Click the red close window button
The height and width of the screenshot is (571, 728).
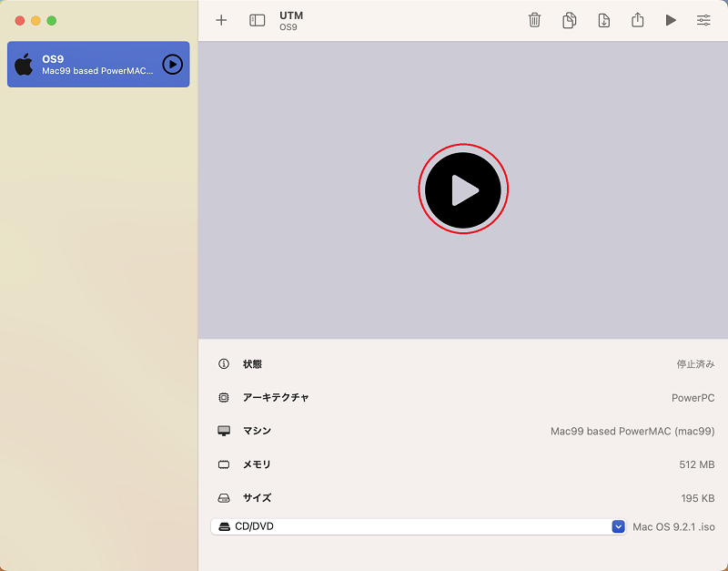tap(19, 20)
